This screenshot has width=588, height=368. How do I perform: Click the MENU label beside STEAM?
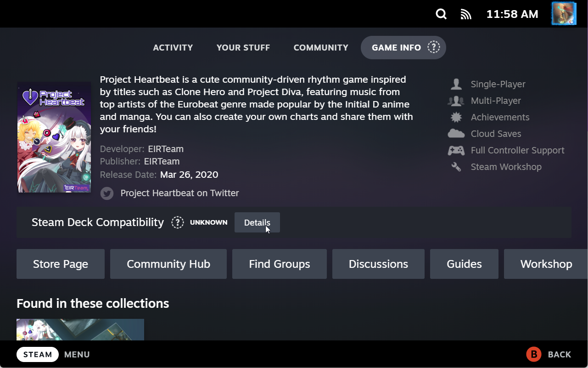point(77,355)
